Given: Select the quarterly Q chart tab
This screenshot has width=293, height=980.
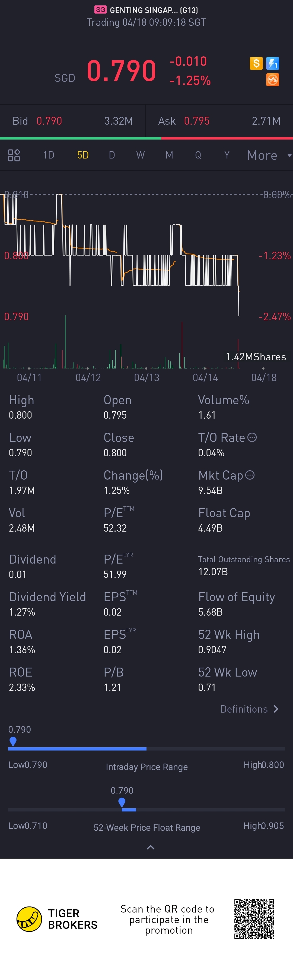Looking at the screenshot, I should coord(198,155).
